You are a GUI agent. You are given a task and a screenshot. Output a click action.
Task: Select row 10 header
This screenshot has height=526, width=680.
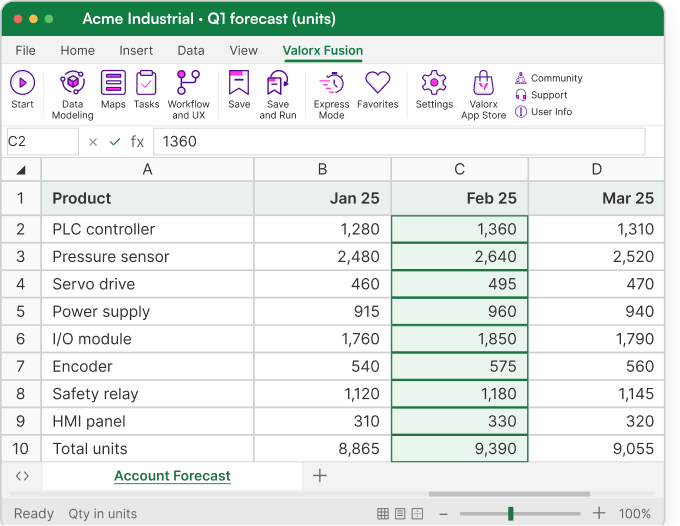coord(21,449)
